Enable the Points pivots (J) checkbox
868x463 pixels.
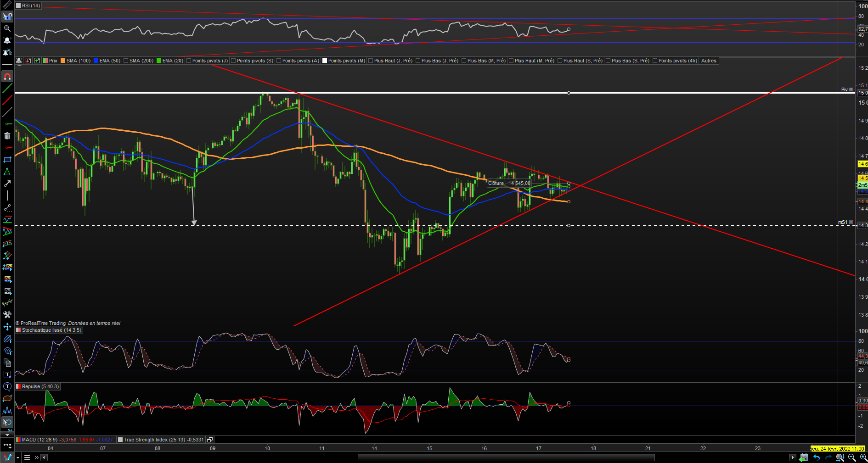189,61
